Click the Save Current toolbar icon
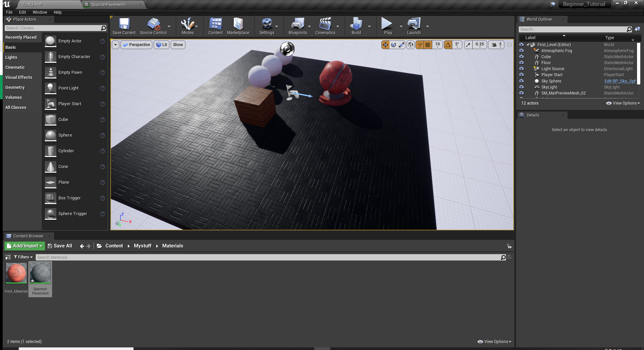The width and height of the screenshot is (644, 350). point(124,26)
